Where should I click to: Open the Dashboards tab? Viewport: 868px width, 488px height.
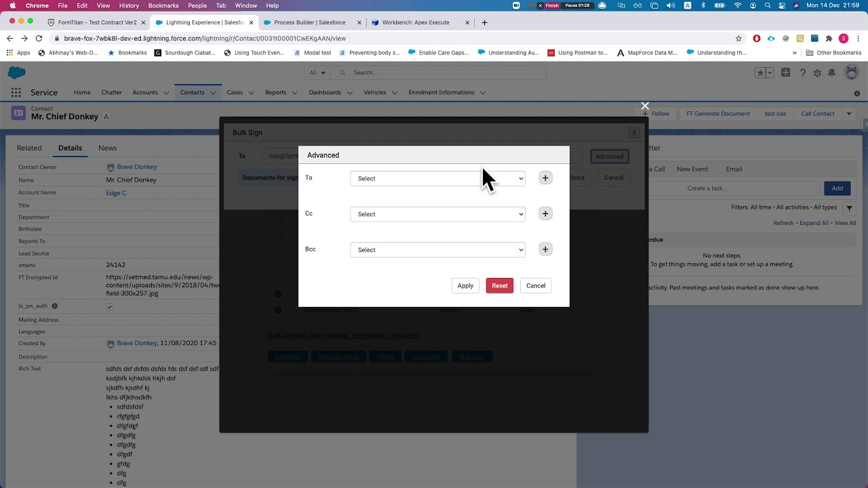tap(325, 92)
